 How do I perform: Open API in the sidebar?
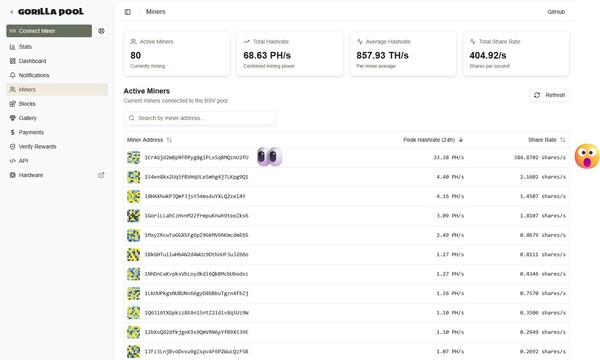pos(57,161)
